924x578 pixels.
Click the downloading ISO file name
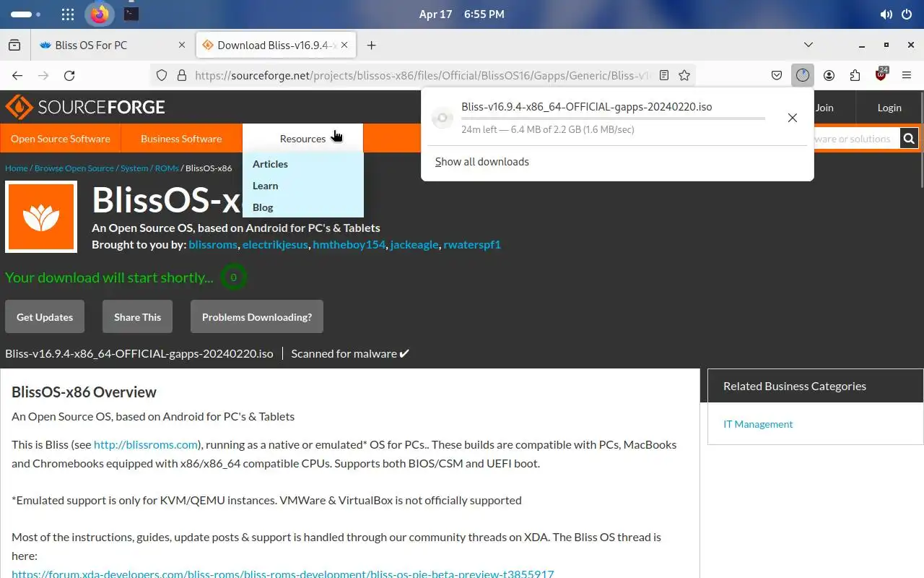click(587, 106)
